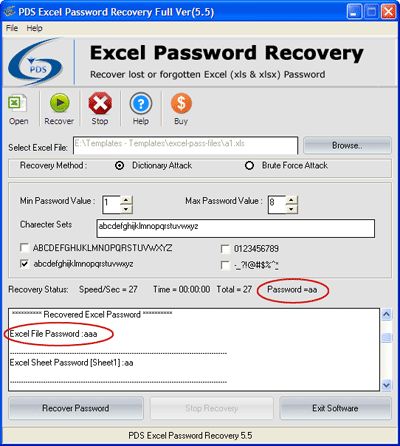400x446 pixels.
Task: Enable digits 0123456789 character set
Action: 225,249
